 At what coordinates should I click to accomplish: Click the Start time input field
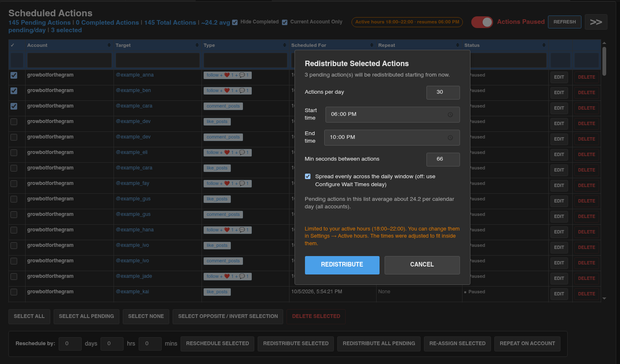393,115
